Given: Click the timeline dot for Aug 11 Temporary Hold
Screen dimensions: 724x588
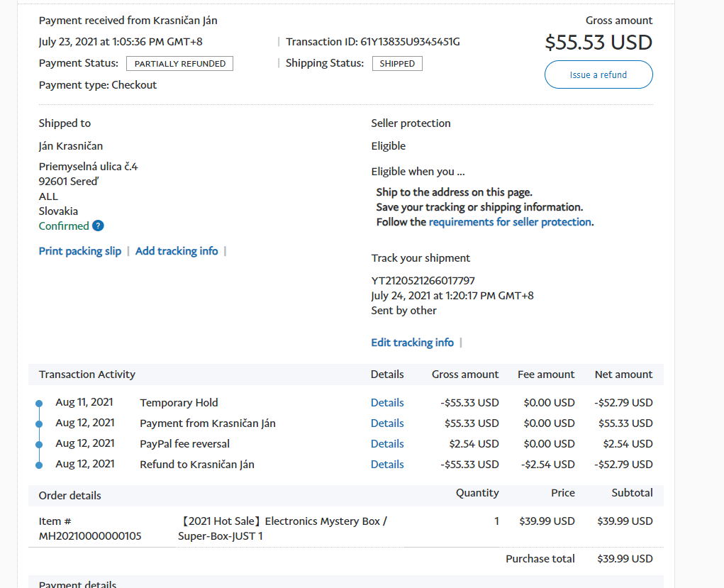Looking at the screenshot, I should pyautogui.click(x=39, y=404).
